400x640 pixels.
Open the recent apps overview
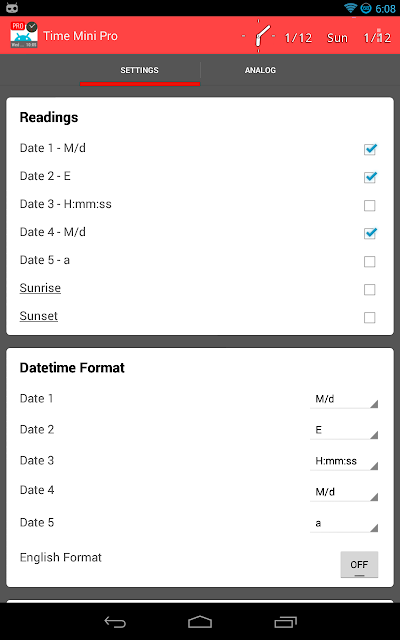click(x=285, y=622)
